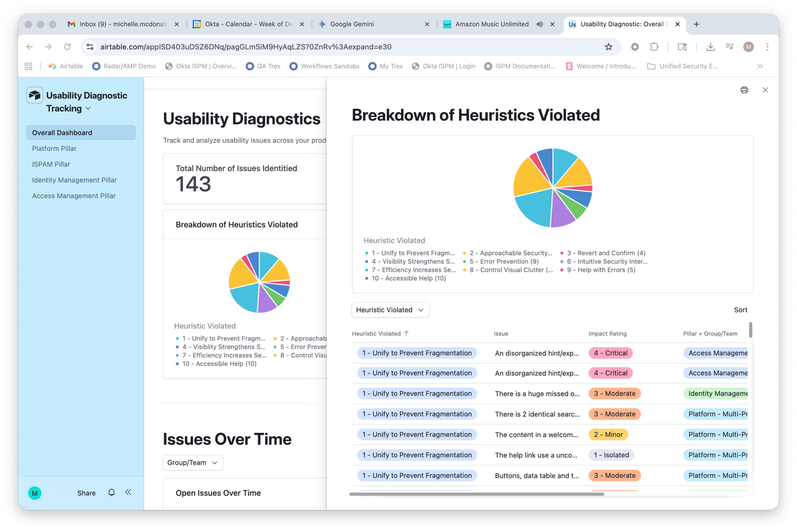Open the notifications bell in the sidebar
Screen dimensions: 797x532
(x=111, y=492)
